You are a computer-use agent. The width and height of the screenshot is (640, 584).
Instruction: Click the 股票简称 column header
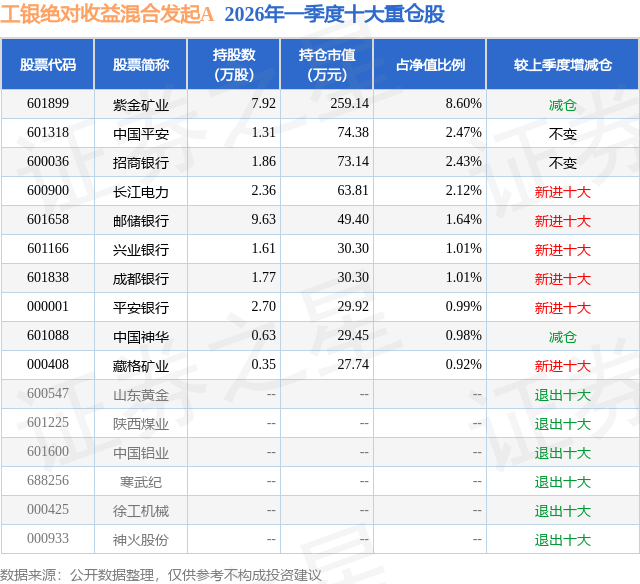click(141, 64)
